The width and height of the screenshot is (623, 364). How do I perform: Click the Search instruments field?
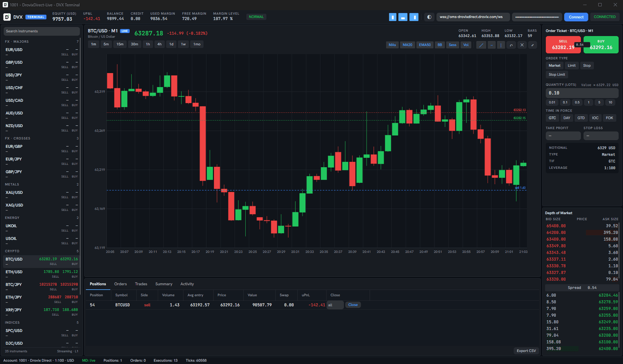42,31
